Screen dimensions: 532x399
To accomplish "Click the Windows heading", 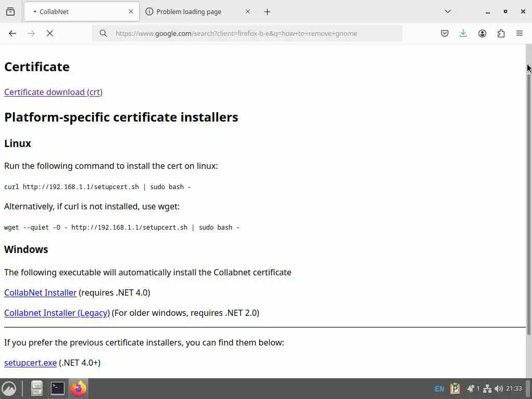I will point(26,249).
